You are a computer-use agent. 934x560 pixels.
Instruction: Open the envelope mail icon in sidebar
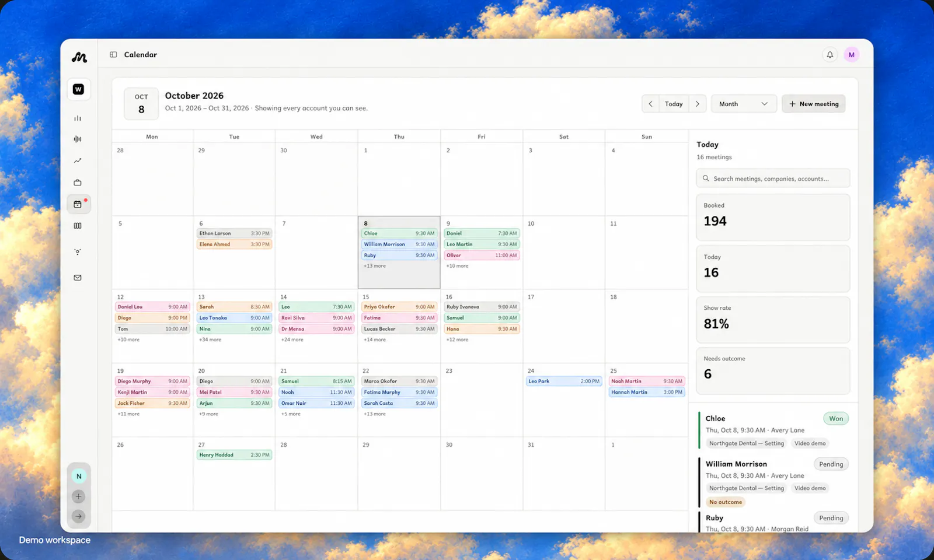coord(78,278)
